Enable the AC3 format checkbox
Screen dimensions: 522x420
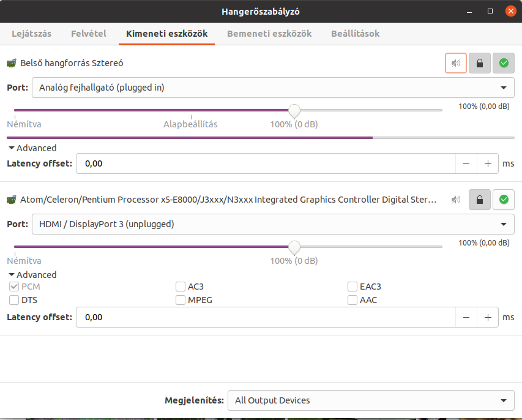(181, 287)
